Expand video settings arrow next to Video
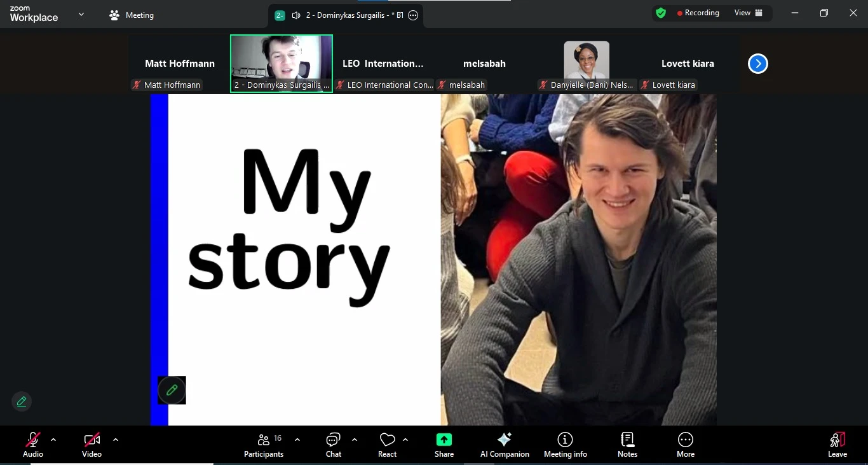 tap(116, 440)
